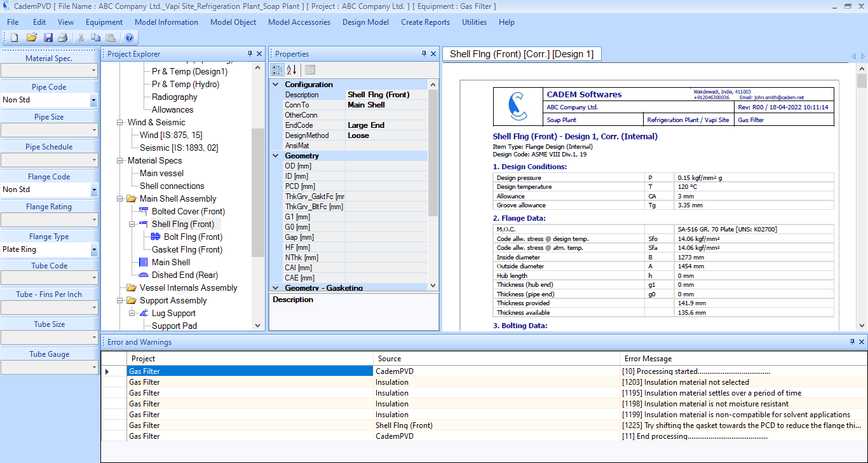
Task: Collapse the Wind & Seismic tree node
Action: (x=120, y=122)
